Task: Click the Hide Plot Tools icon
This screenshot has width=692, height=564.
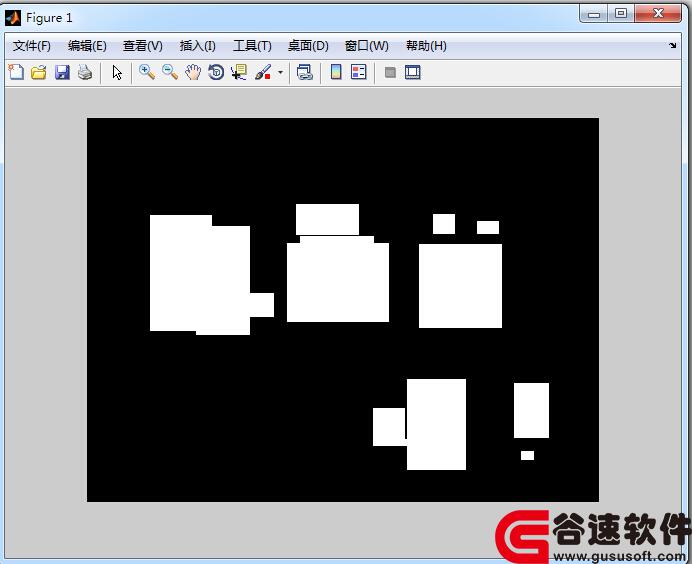Action: coord(390,72)
